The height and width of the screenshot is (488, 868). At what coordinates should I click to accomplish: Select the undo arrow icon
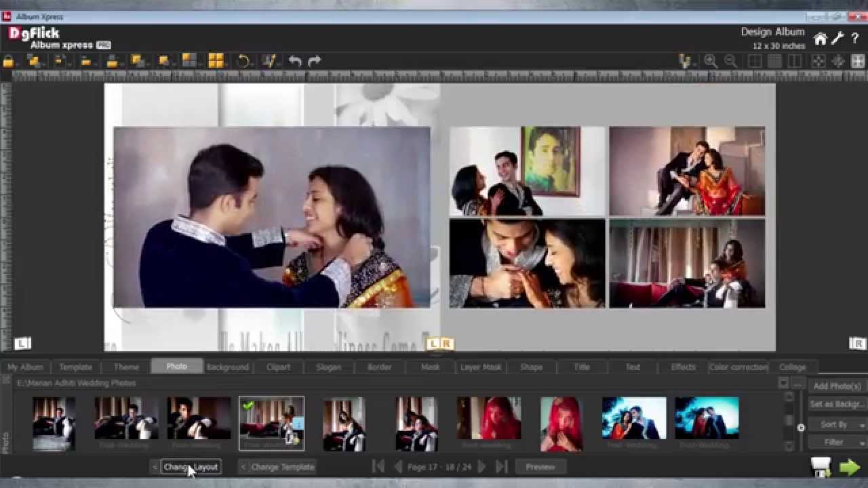point(293,61)
